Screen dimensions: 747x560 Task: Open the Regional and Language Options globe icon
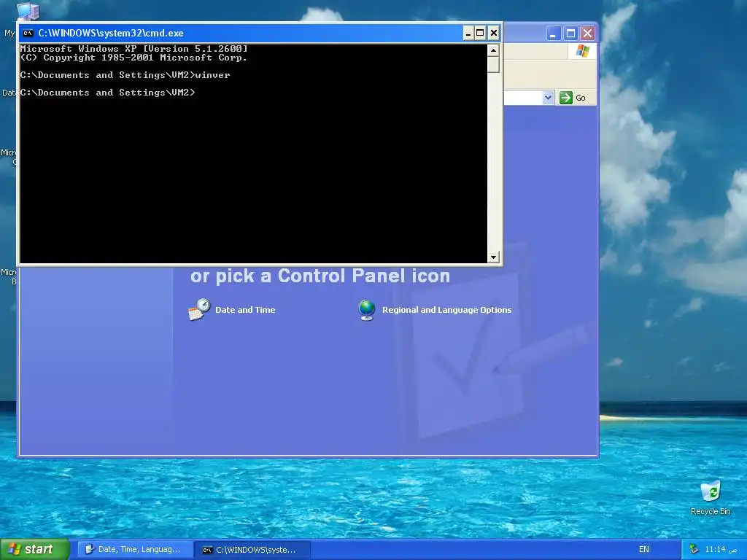point(367,310)
